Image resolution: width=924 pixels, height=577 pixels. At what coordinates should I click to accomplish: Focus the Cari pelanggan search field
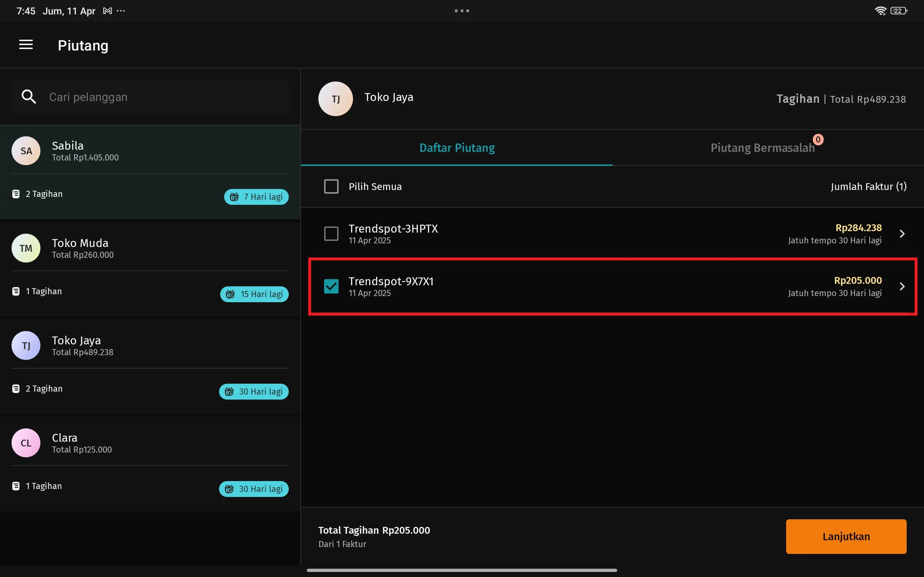[150, 97]
